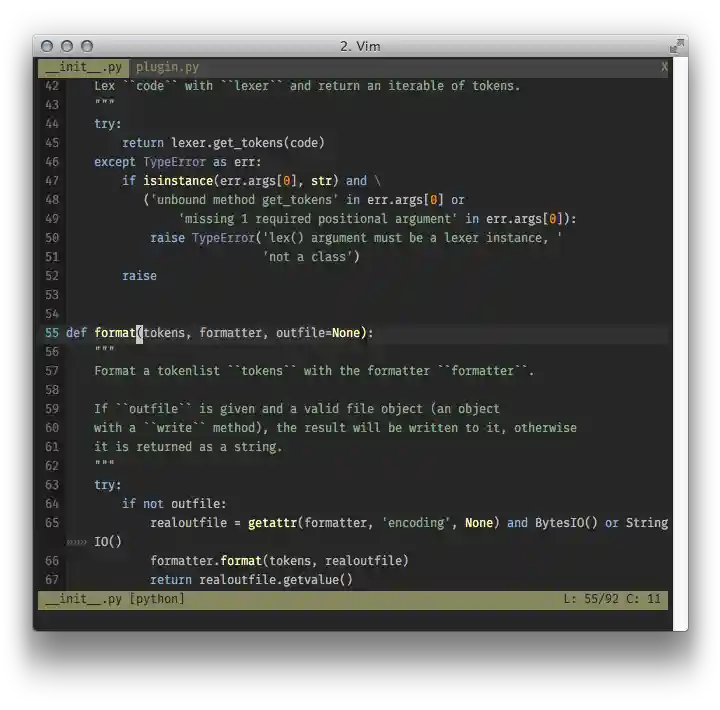Click 'it is returned as a string.' line
This screenshot has height=710, width=720.
pos(188,447)
